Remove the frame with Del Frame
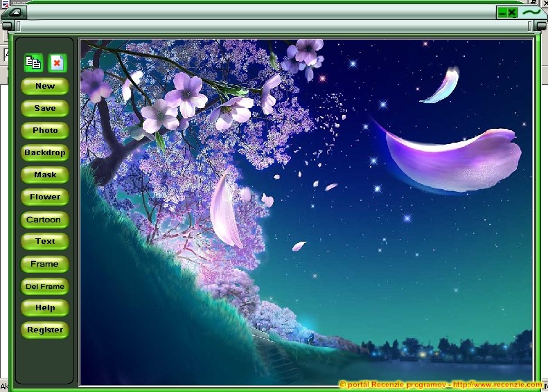This screenshot has width=548, height=392. tap(45, 287)
